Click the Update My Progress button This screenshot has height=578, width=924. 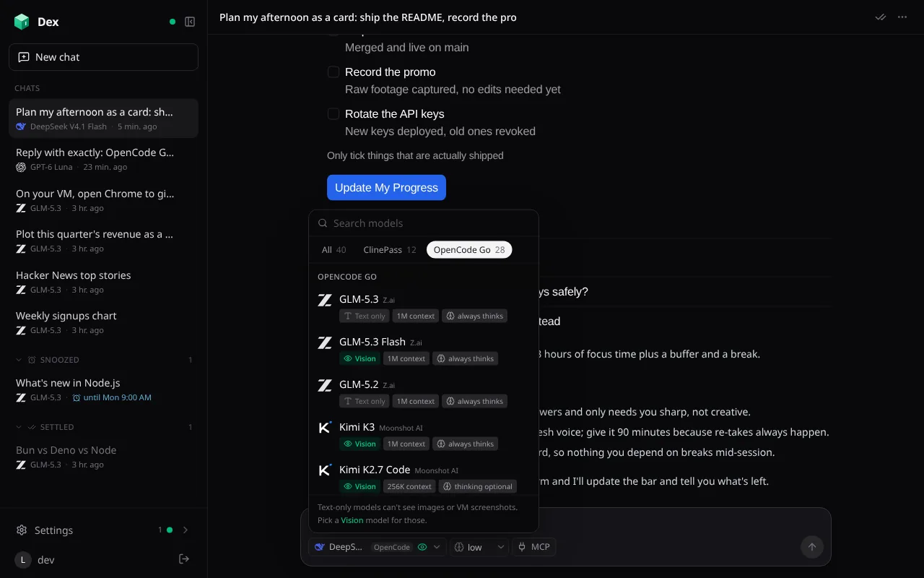[386, 188]
